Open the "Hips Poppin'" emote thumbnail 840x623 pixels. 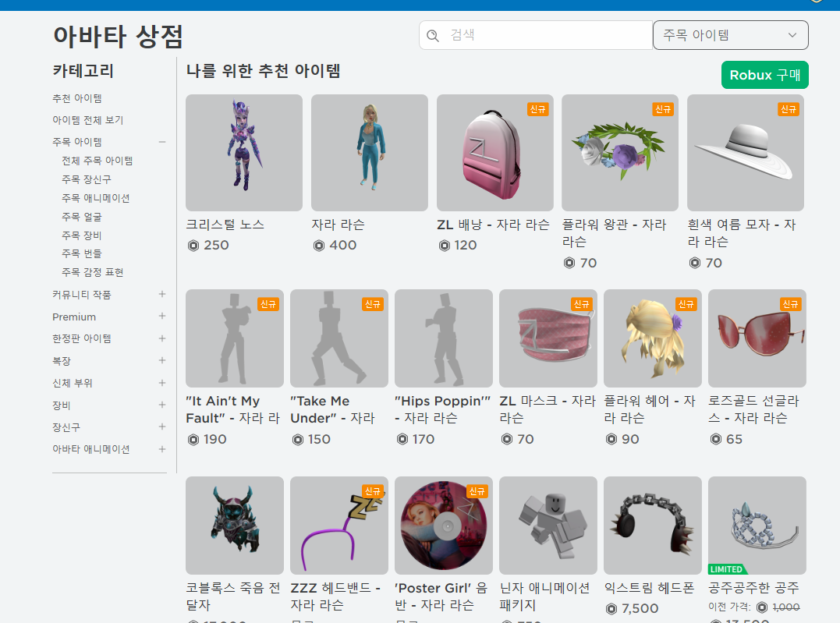click(444, 338)
